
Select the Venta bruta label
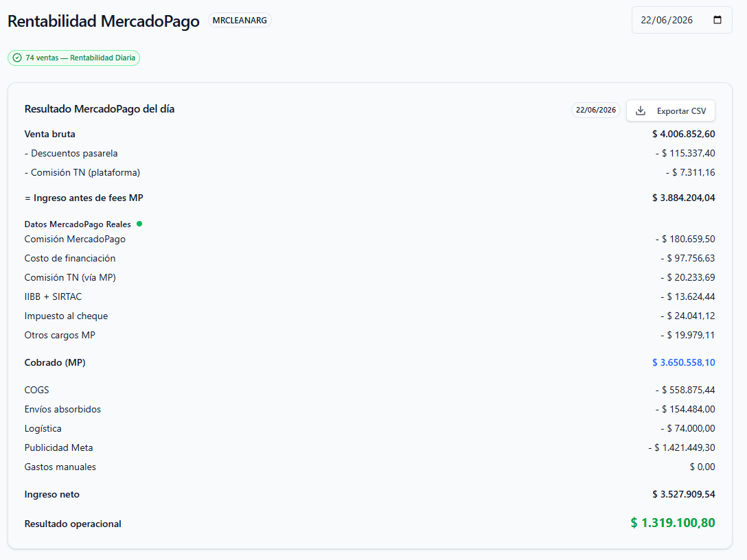point(50,135)
